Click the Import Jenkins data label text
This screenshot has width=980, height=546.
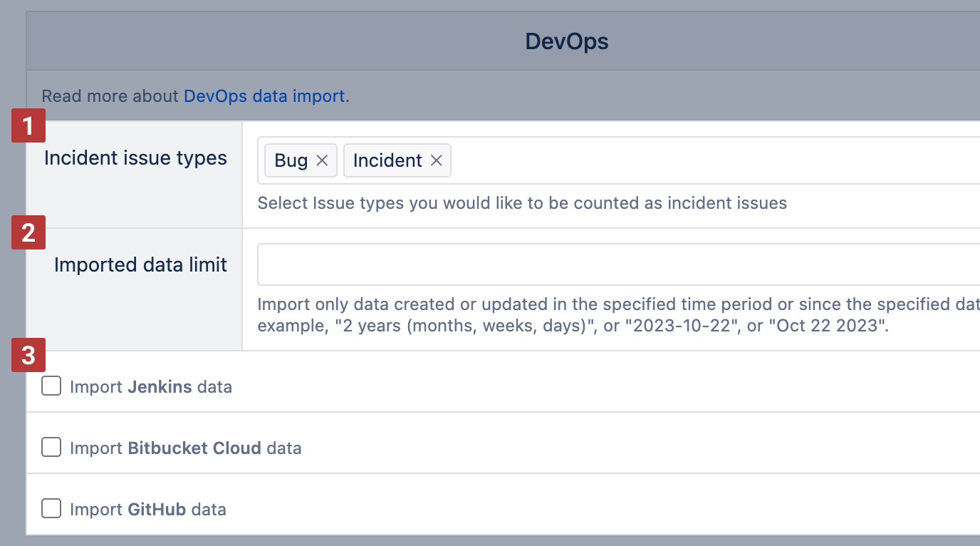[151, 387]
